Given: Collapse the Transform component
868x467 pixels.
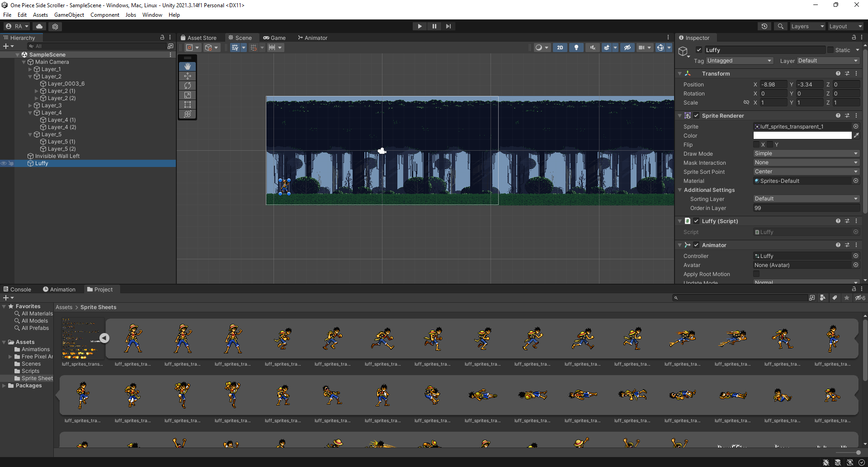Looking at the screenshot, I should [x=679, y=73].
